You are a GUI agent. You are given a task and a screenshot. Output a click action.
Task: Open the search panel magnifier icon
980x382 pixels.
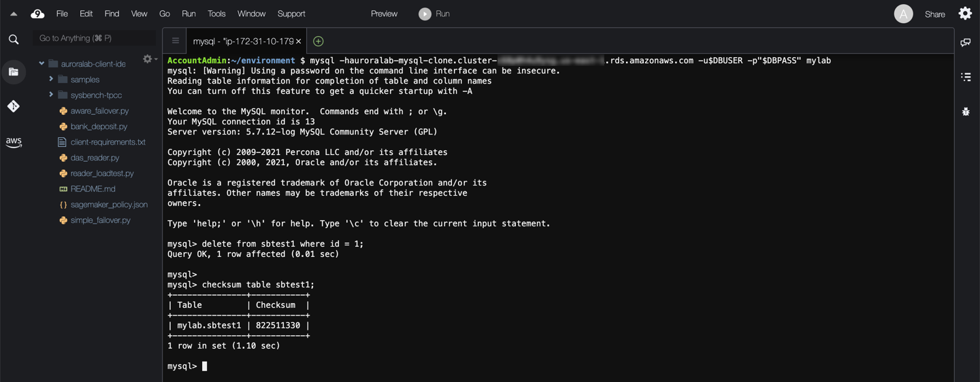click(14, 39)
